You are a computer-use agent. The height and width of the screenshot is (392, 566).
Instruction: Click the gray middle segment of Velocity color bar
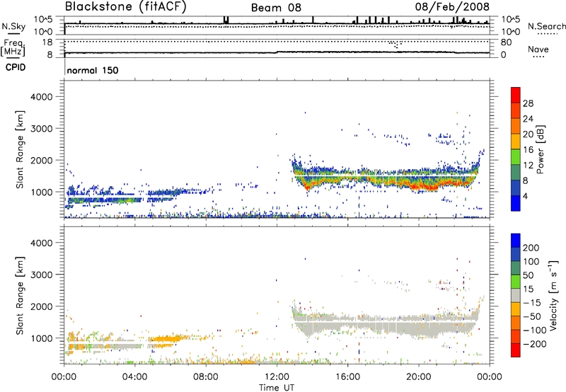[x=516, y=295]
